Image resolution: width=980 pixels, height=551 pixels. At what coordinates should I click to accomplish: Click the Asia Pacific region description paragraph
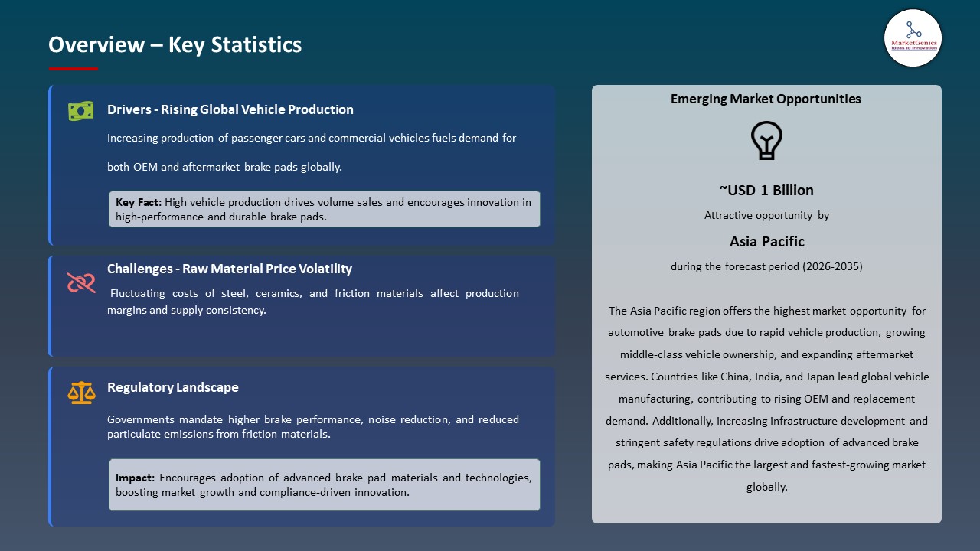(x=766, y=398)
